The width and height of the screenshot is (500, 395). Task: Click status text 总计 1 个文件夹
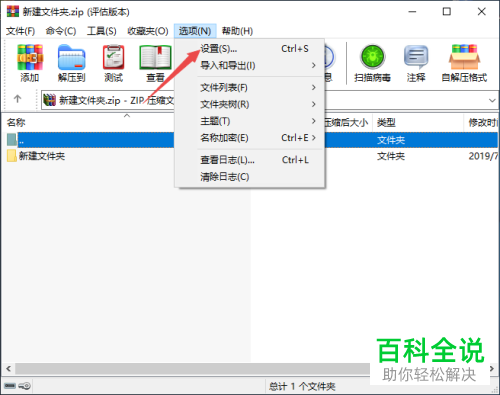click(302, 386)
